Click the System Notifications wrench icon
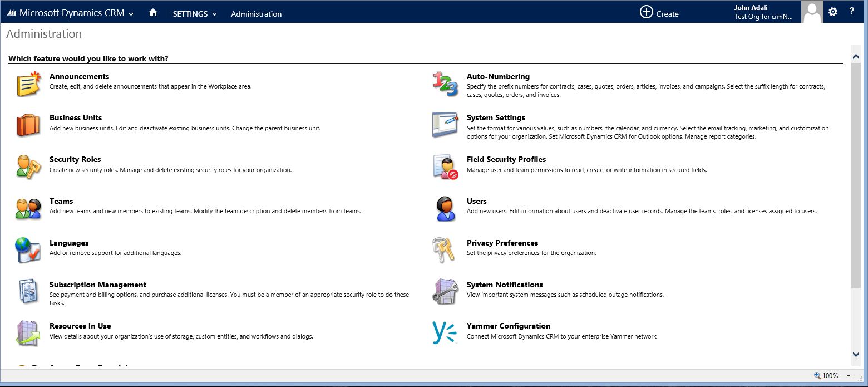 [x=445, y=291]
